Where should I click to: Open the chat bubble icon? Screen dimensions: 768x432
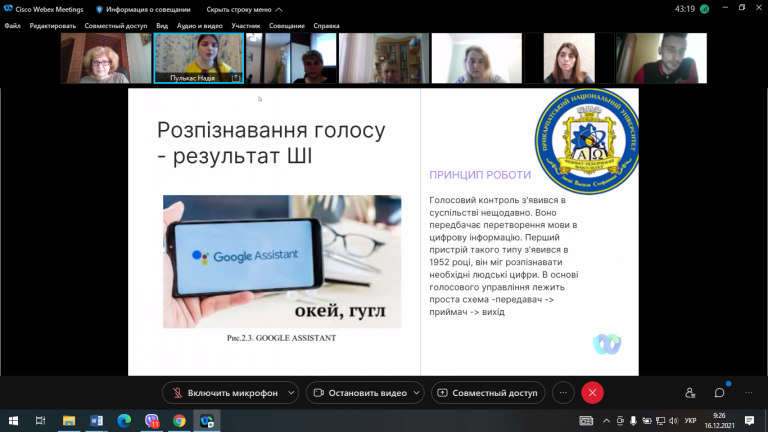pyautogui.click(x=719, y=393)
